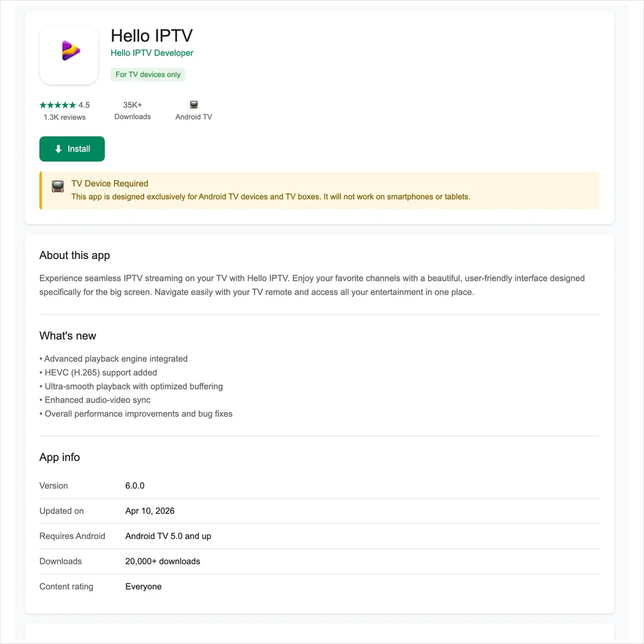Click the For TV devices only badge
644x644 pixels.
pos(148,74)
